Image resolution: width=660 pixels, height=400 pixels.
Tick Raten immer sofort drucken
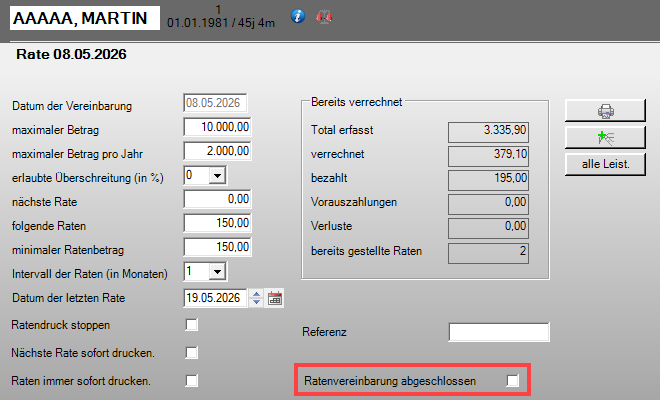point(192,381)
